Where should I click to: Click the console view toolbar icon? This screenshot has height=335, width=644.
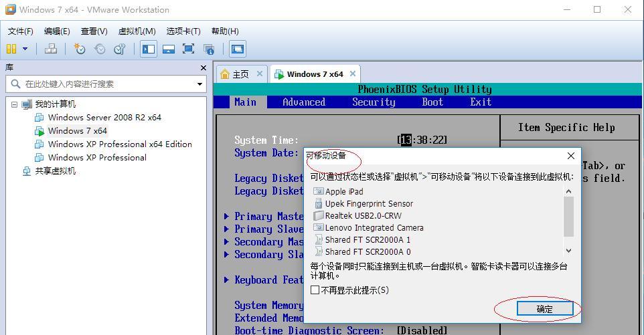(238, 49)
